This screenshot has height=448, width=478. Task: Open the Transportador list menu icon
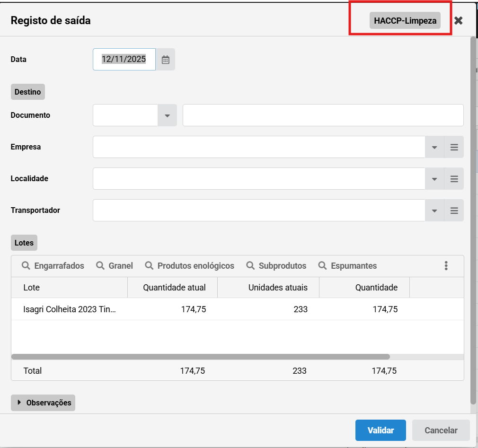454,211
